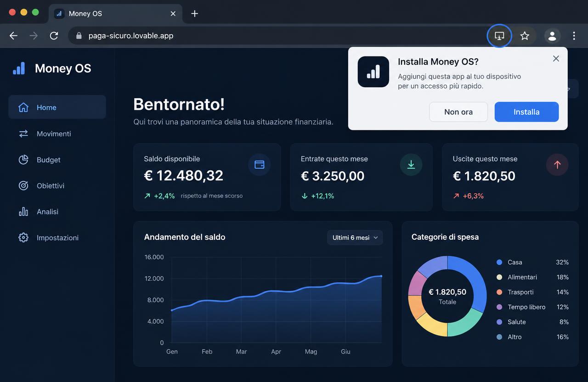Screen dimensions: 588x382
Task: Select the Money OS browser tab
Action: point(115,14)
